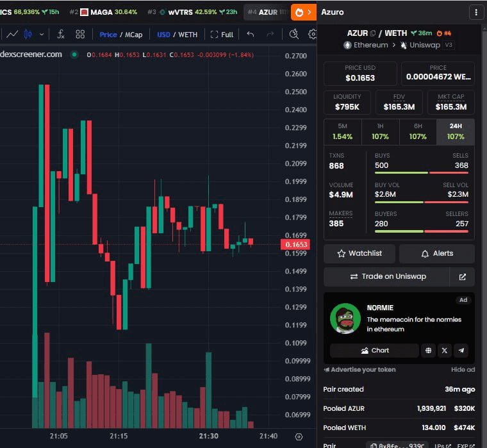Switch chart to MCap mode
487x448 pixels.
tap(133, 35)
